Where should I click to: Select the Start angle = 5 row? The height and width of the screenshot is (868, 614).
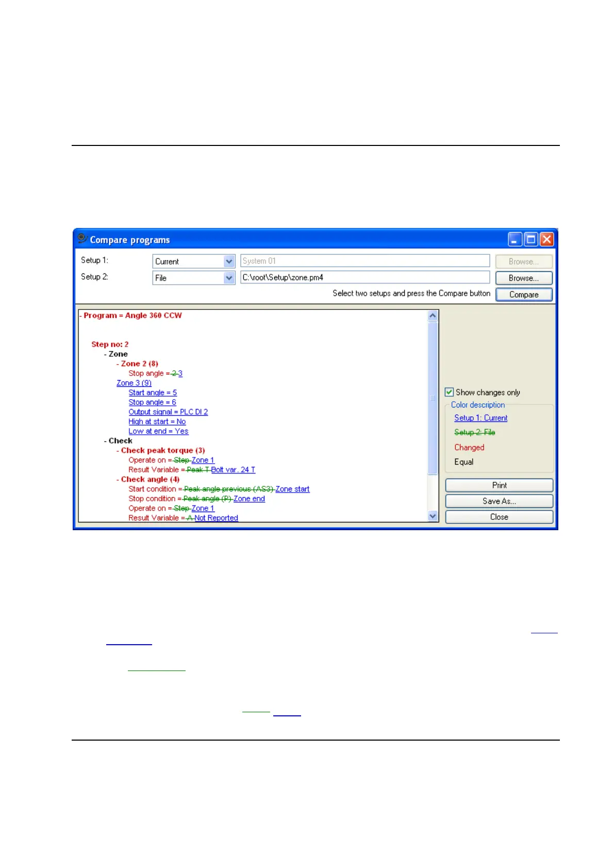pyautogui.click(x=153, y=392)
